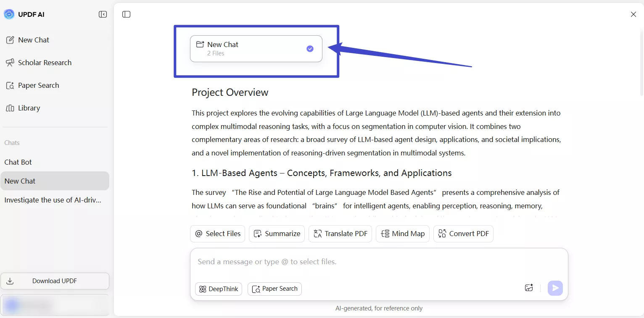Image resolution: width=644 pixels, height=318 pixels.
Task: Open the Translate PDF tool
Action: pos(340,234)
